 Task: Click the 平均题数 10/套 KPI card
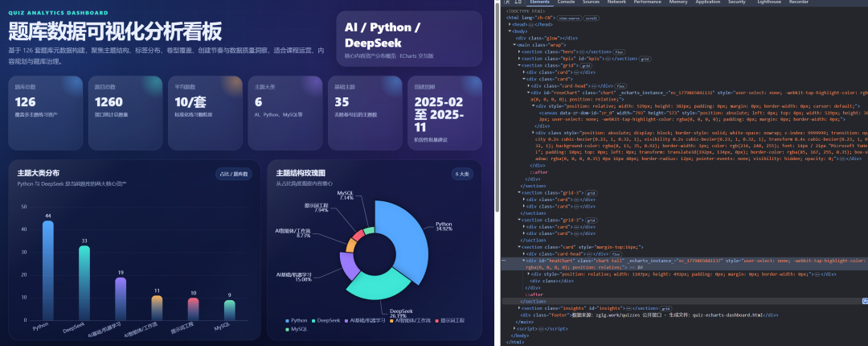[206, 113]
